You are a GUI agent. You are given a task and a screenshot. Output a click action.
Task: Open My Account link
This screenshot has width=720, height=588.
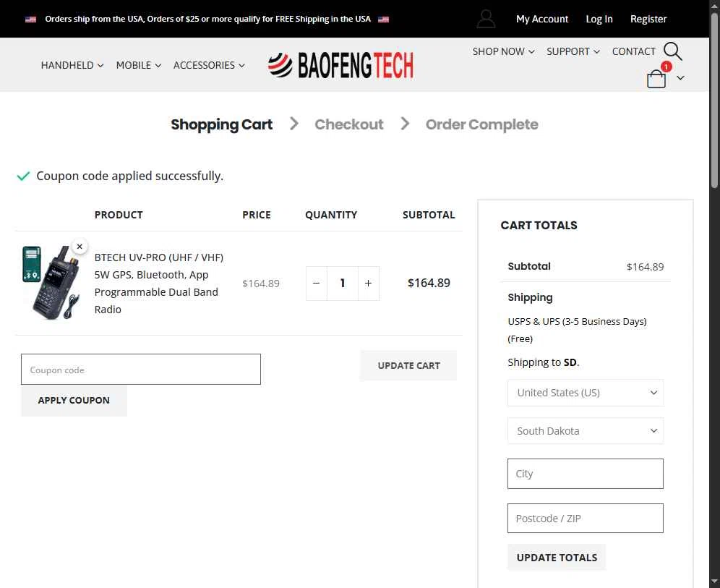coord(542,19)
